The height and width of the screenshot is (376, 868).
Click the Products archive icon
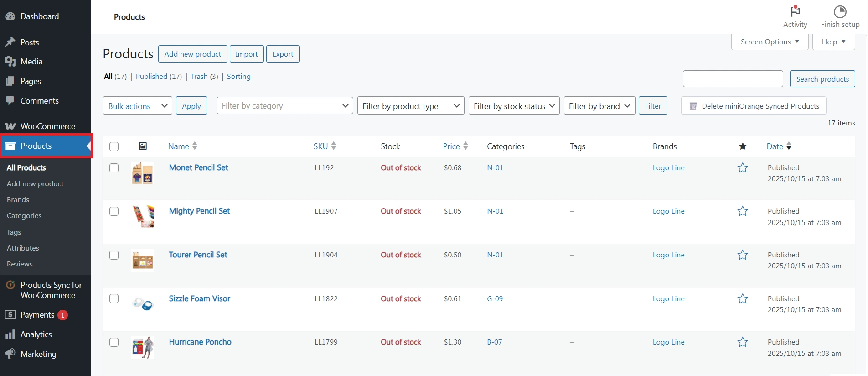pos(10,146)
